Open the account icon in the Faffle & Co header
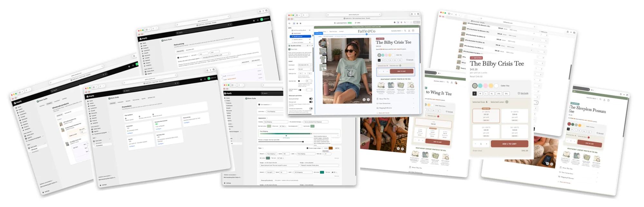 (x=409, y=31)
